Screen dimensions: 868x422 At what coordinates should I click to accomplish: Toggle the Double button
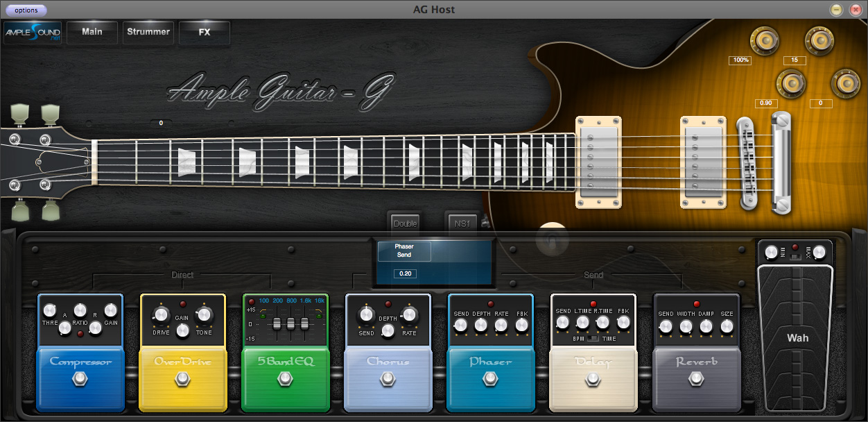(405, 223)
